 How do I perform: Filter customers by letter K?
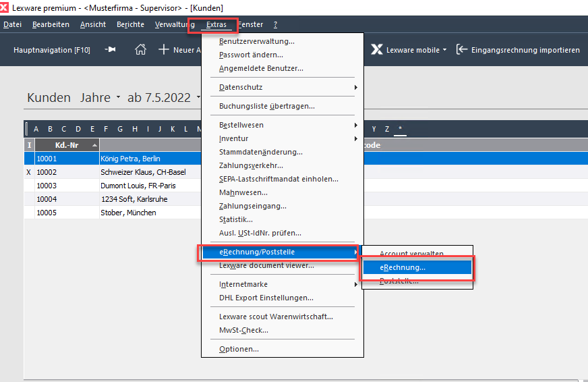(173, 129)
